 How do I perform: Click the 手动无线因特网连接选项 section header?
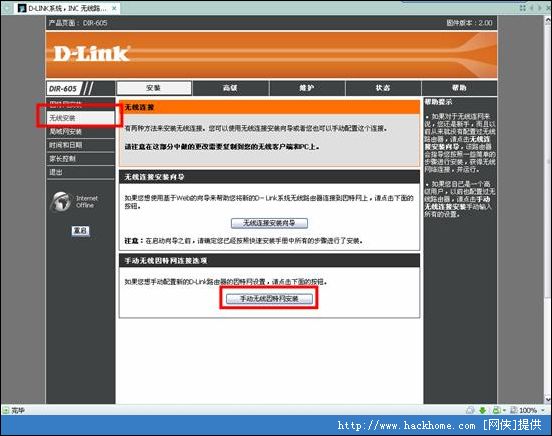coord(269,261)
